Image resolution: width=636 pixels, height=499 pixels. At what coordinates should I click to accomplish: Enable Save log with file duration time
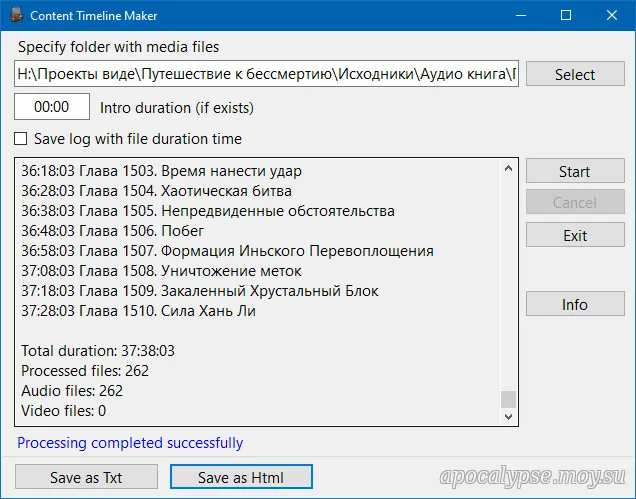(22, 139)
